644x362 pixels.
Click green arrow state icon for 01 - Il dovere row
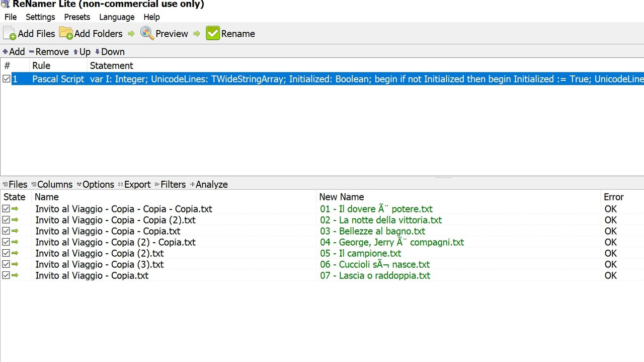pyautogui.click(x=15, y=208)
